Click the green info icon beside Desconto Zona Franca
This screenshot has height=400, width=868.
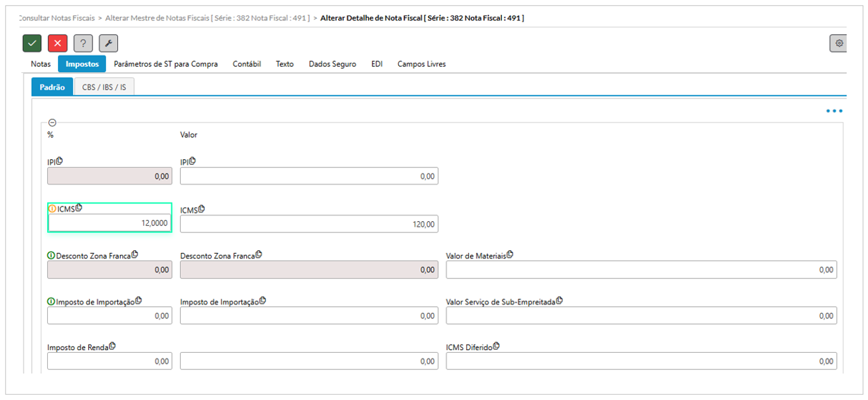(x=51, y=256)
